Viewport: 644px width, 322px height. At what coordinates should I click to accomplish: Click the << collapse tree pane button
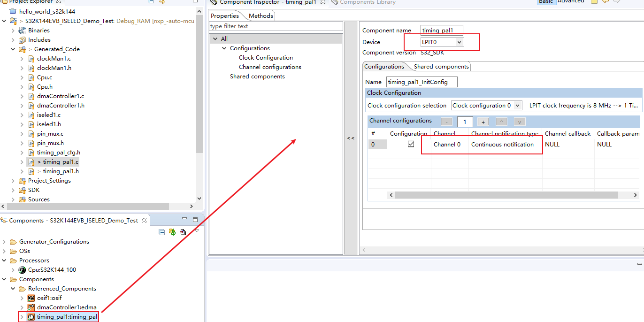point(351,138)
